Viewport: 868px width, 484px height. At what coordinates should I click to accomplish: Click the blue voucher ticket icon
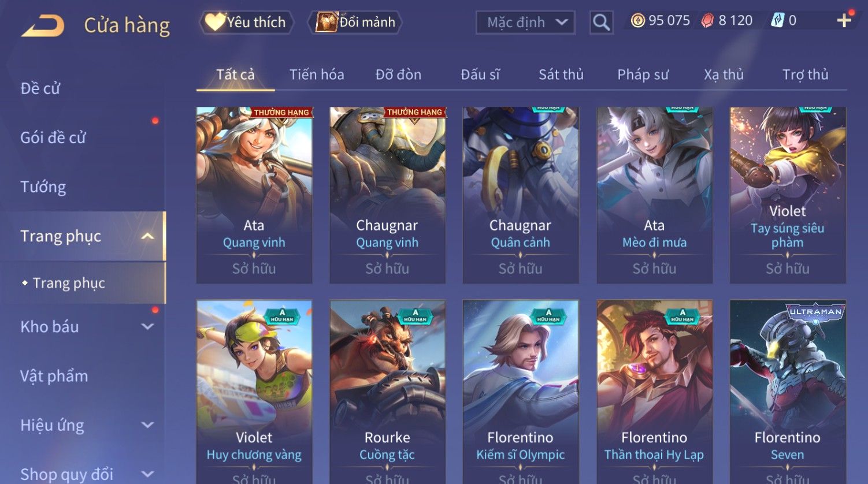777,21
